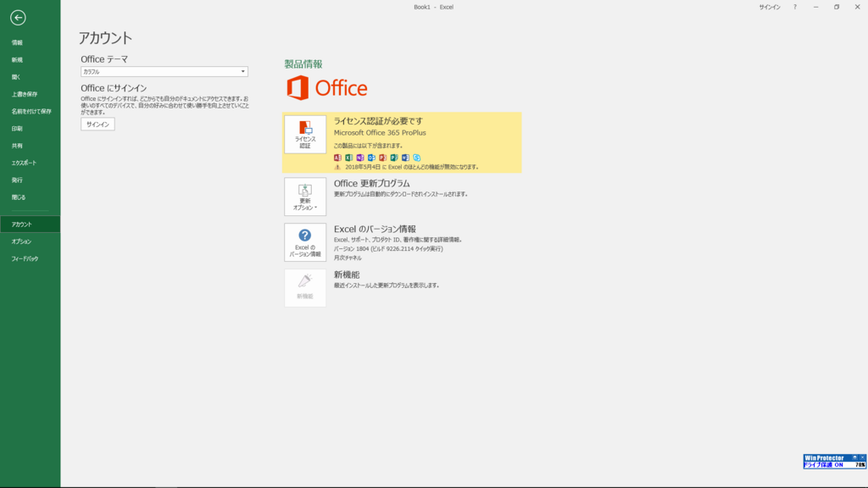The height and width of the screenshot is (488, 868).
Task: Open the 新規 backstage page
Action: [30, 60]
